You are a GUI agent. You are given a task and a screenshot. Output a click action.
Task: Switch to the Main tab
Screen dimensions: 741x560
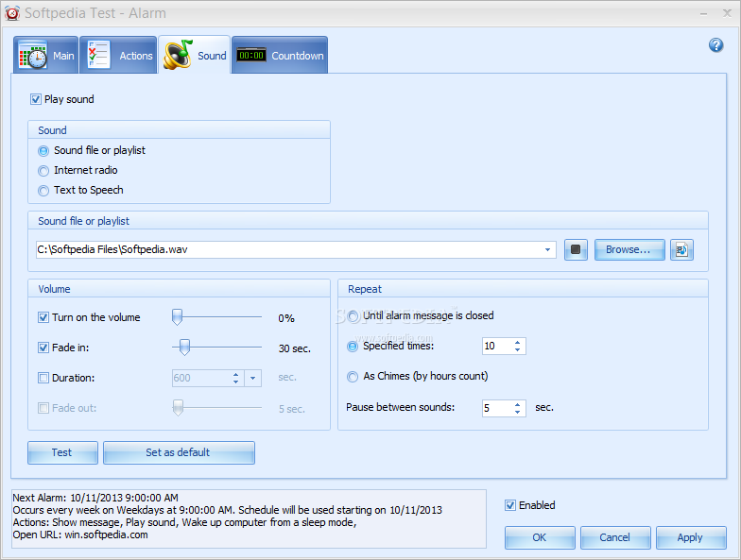(x=45, y=55)
